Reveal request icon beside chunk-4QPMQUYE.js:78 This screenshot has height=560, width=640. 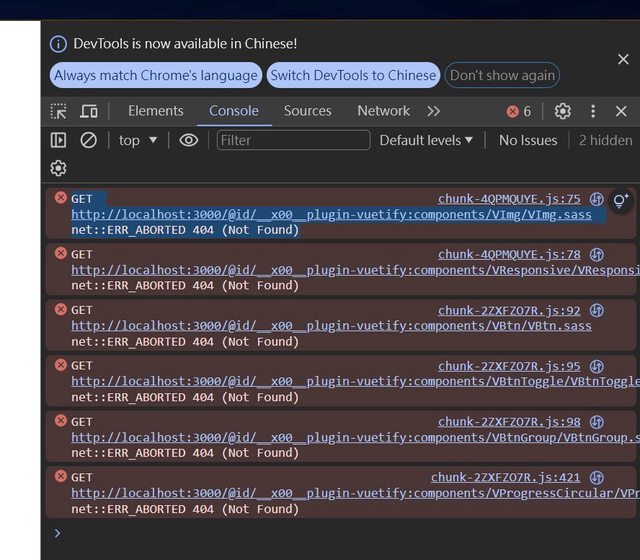(x=597, y=255)
